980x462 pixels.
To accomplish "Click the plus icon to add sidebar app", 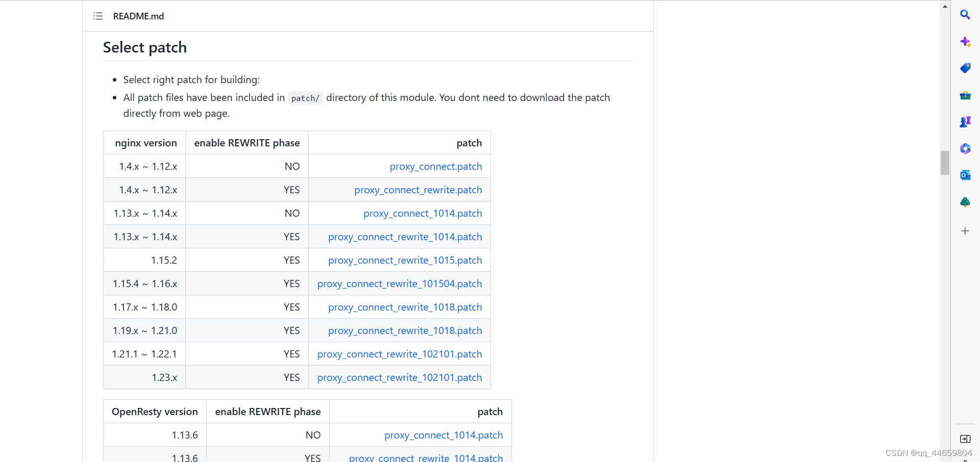I will (965, 231).
